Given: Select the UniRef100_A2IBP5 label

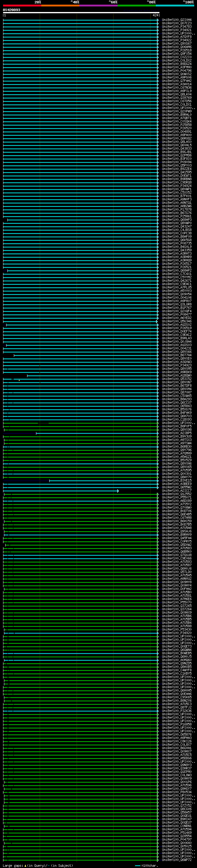Looking at the screenshot, I should pyautogui.click(x=177, y=433).
